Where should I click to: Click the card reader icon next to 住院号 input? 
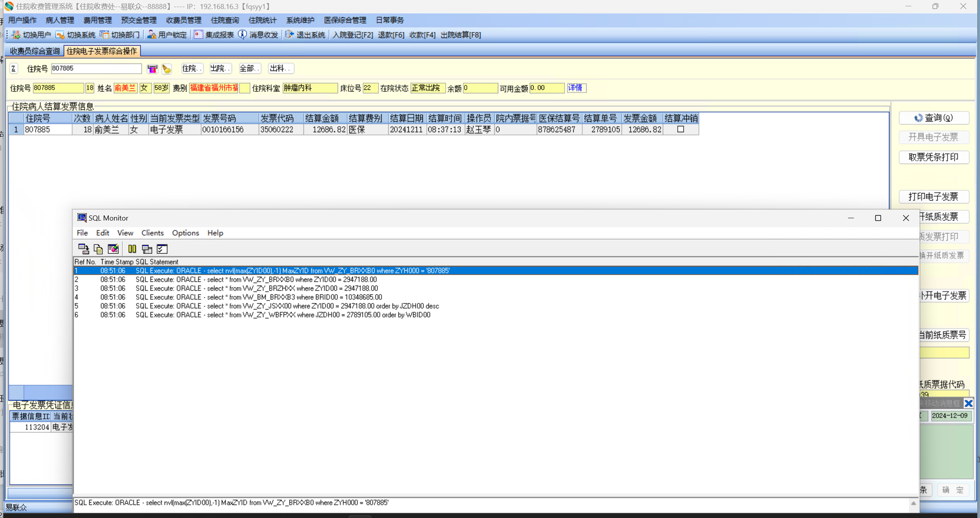click(x=152, y=69)
